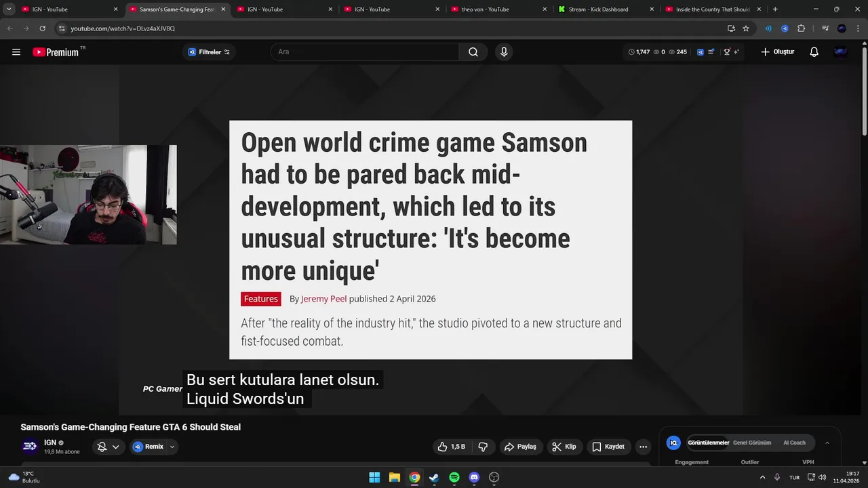This screenshot has width=868, height=488.
Task: Click the blue sound wave extension icon
Action: (x=768, y=28)
